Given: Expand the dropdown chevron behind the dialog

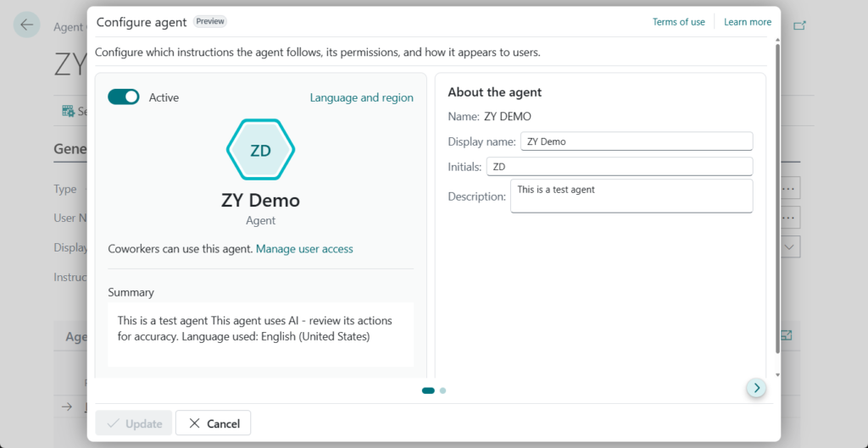Looking at the screenshot, I should (x=789, y=246).
